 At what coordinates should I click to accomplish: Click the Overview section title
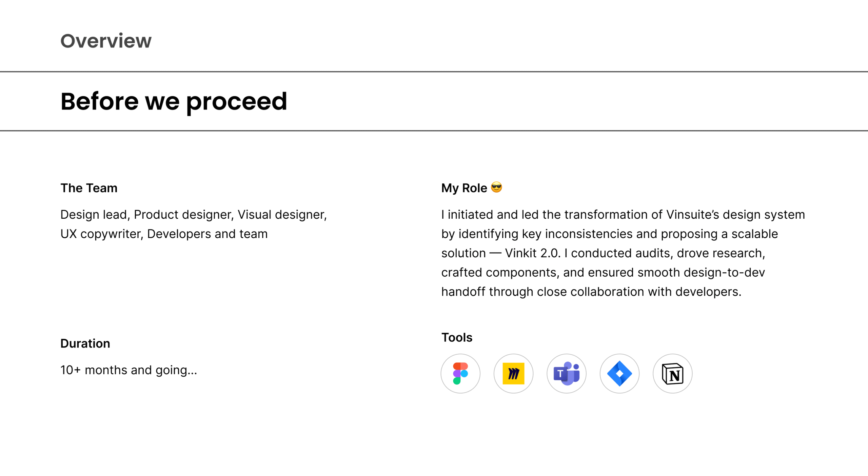pos(106,41)
